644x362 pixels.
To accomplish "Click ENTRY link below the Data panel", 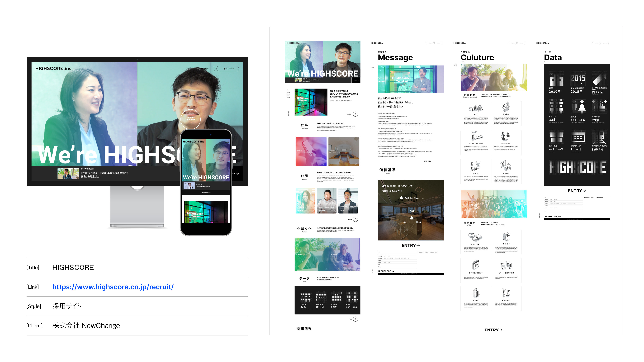I will 577,191.
